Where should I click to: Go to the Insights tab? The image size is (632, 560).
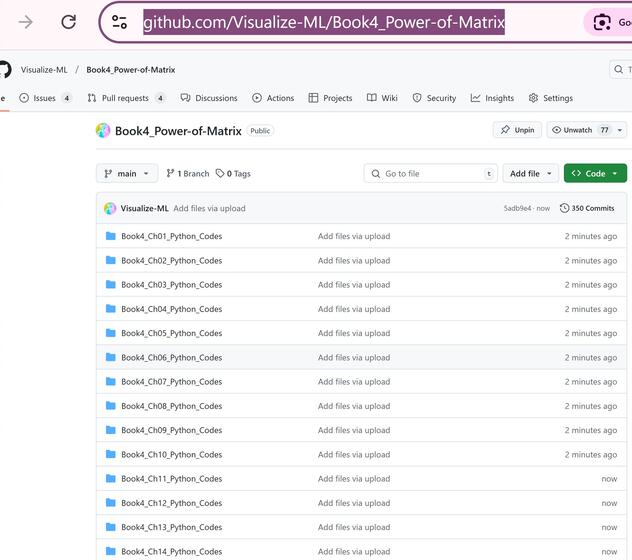[492, 98]
